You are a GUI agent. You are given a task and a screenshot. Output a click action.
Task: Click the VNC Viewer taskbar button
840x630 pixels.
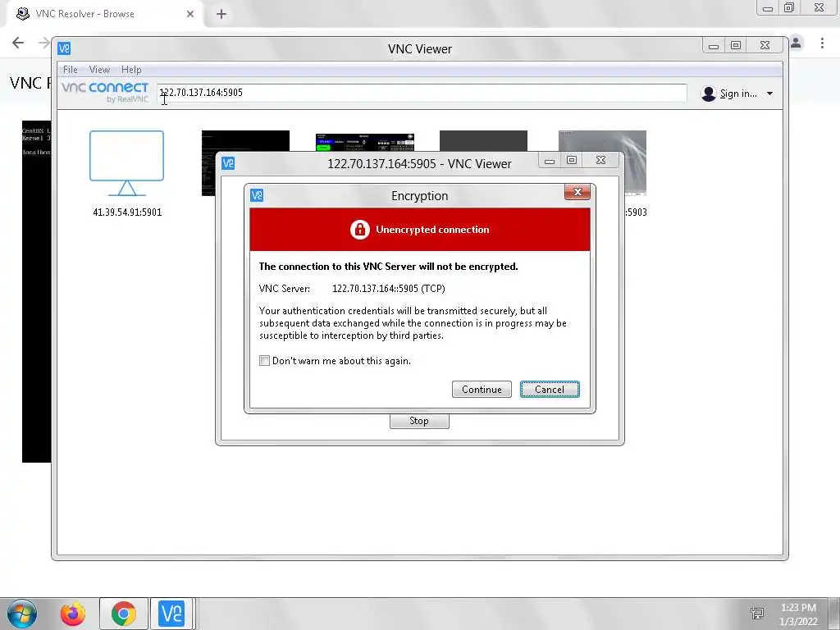[x=171, y=614]
